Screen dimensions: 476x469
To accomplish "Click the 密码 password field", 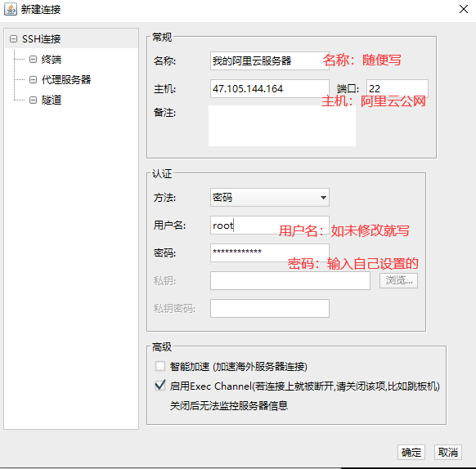I will pos(270,252).
